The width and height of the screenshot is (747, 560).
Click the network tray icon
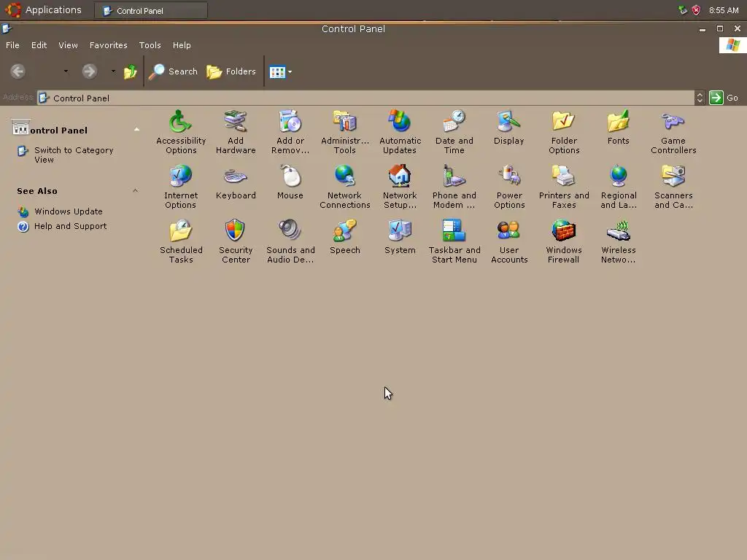pos(683,10)
